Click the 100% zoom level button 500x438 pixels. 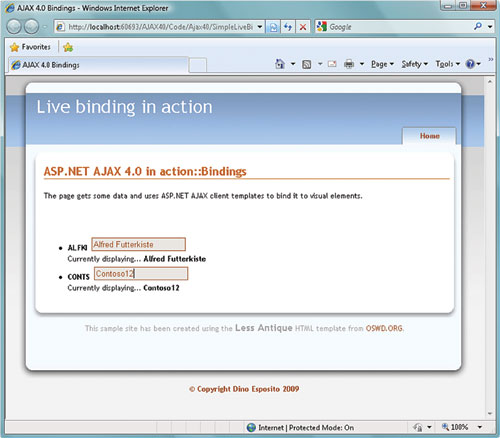click(x=455, y=427)
